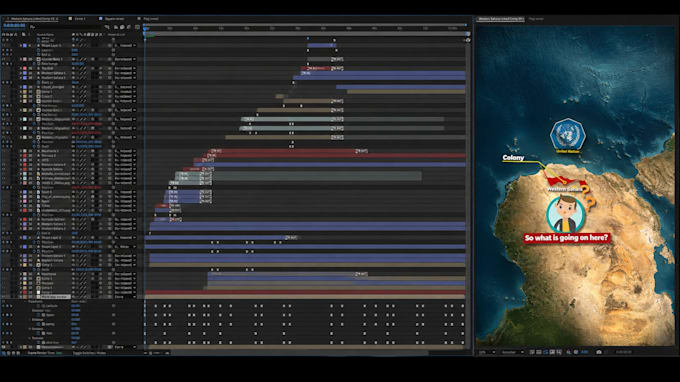Click the current timecode display in timeline

14,26
